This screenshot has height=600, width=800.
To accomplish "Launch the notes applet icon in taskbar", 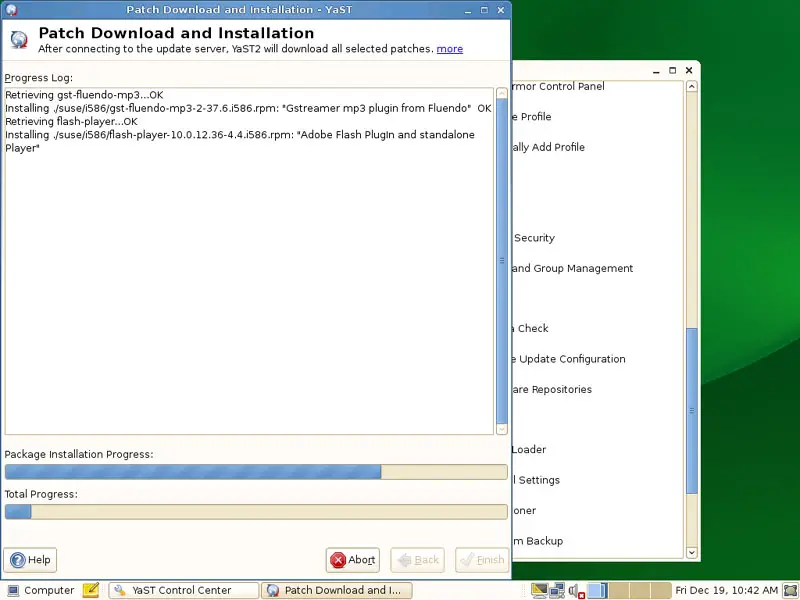I will [91, 590].
